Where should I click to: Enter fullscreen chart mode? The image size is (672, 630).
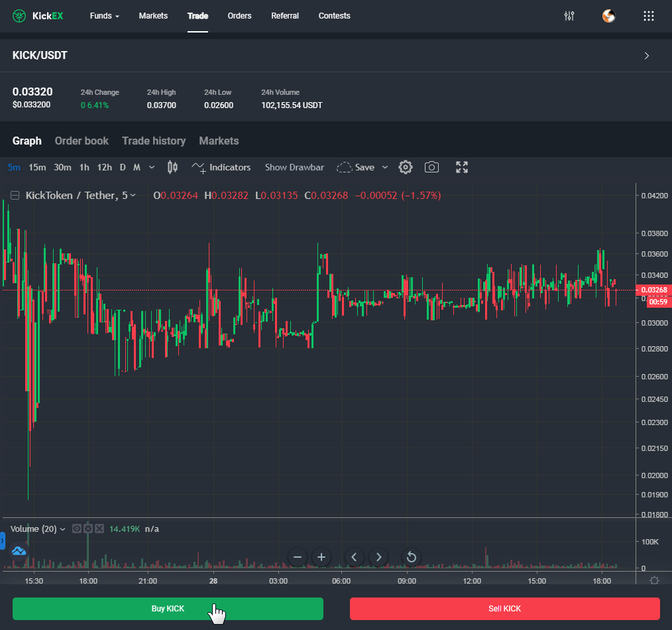(x=461, y=167)
